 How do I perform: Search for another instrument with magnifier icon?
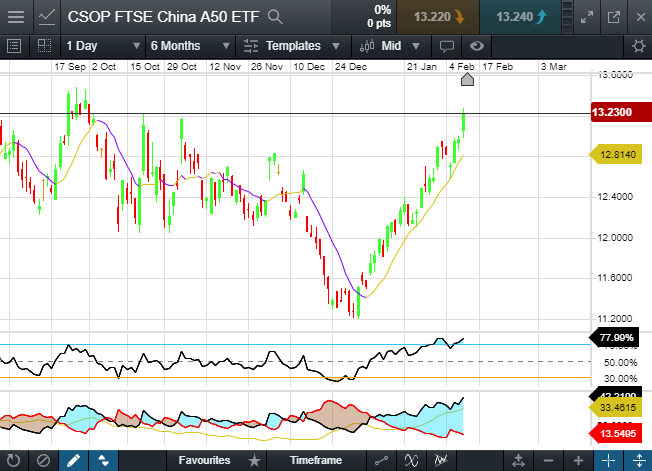(x=275, y=17)
